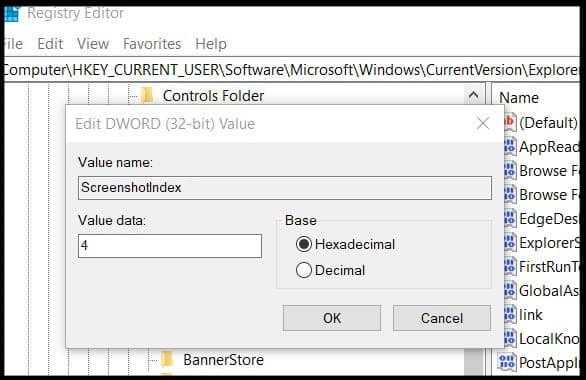This screenshot has height=380, width=586.
Task: Click the ExplorerS DWORD icon
Action: tap(511, 242)
